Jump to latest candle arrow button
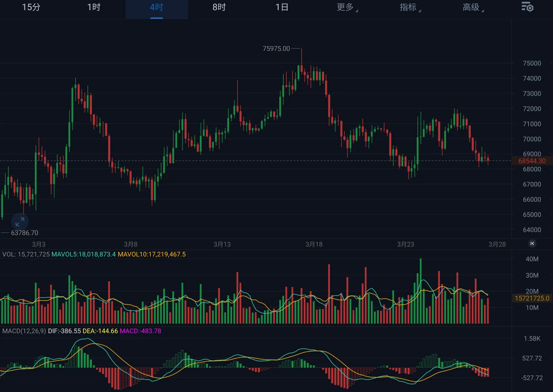 (532, 243)
